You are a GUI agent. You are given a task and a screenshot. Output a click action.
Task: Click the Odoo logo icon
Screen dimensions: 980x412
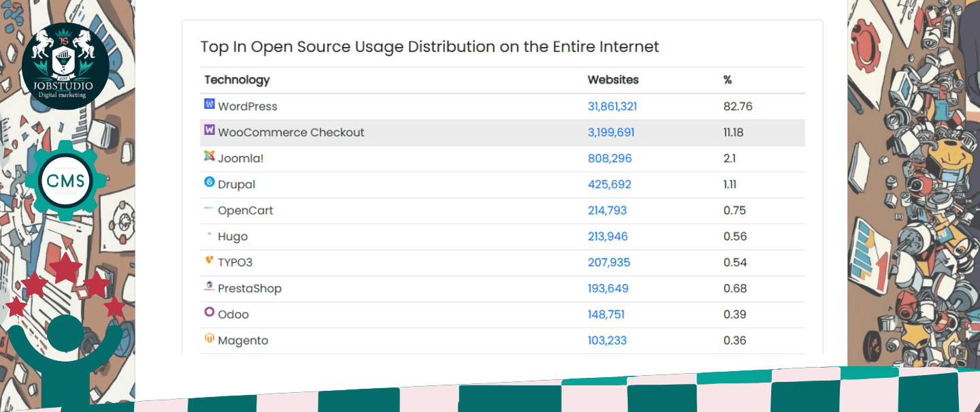210,312
